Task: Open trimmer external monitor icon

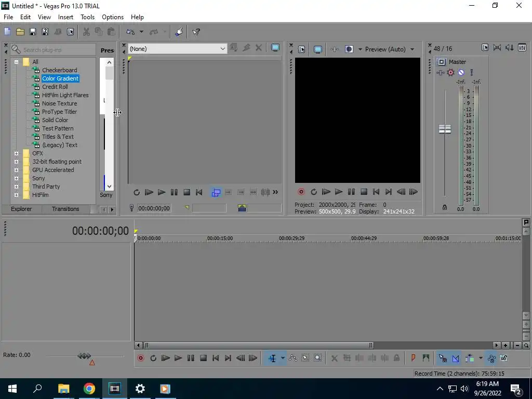Action: [275, 48]
